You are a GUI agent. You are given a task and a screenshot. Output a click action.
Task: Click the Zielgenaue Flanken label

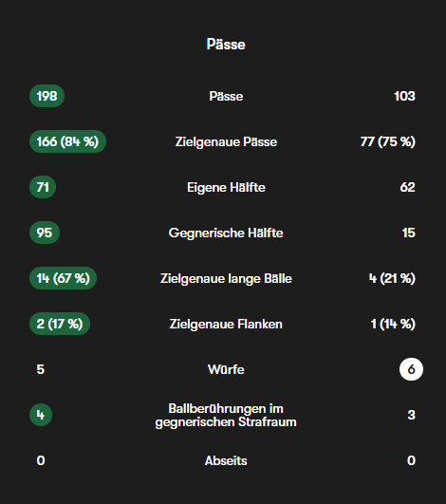[226, 324]
